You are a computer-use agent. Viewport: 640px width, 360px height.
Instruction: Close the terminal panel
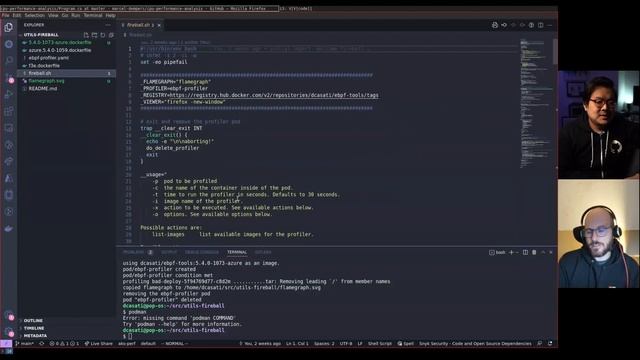coord(551,253)
